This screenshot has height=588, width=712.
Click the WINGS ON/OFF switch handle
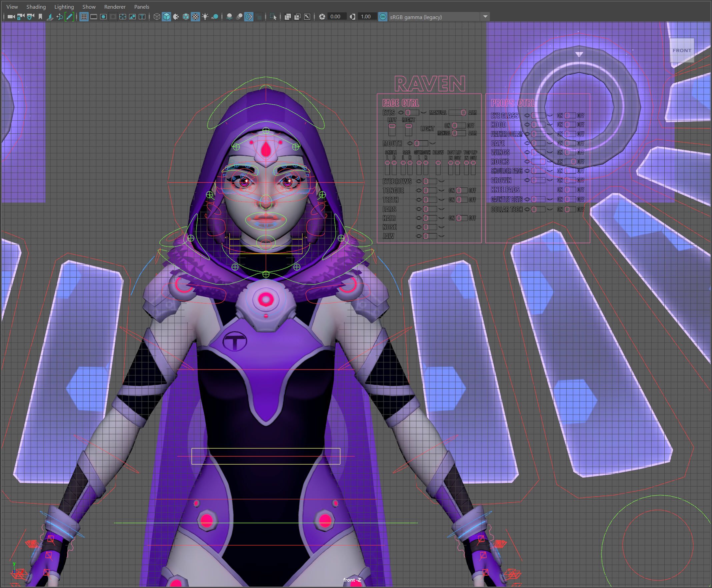(567, 152)
